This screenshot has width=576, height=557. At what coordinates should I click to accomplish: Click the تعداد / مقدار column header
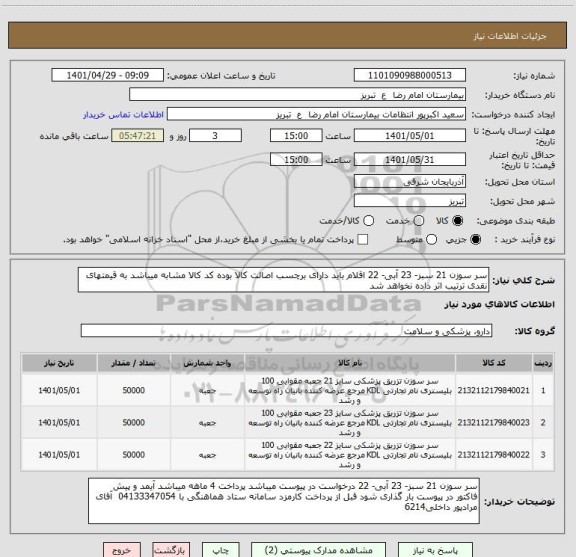coord(133,363)
